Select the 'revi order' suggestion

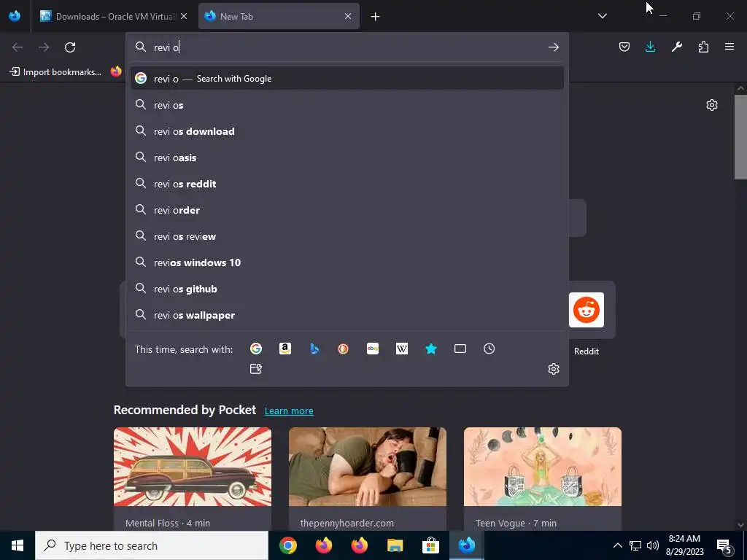tap(347, 210)
